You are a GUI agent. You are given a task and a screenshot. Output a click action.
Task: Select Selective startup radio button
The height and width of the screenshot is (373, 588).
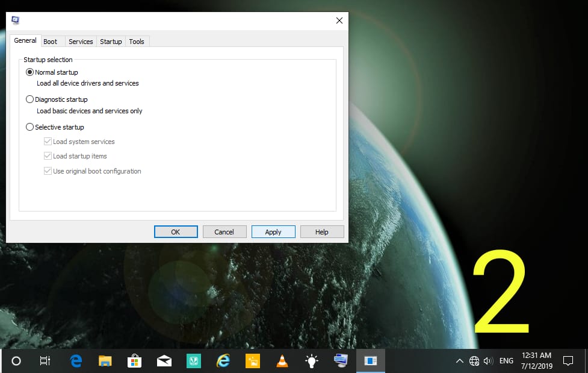coord(29,127)
